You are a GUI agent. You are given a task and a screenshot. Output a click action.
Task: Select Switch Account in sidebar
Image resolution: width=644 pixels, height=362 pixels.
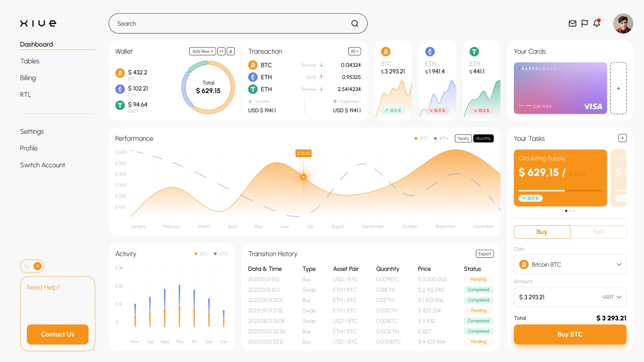[x=43, y=165]
